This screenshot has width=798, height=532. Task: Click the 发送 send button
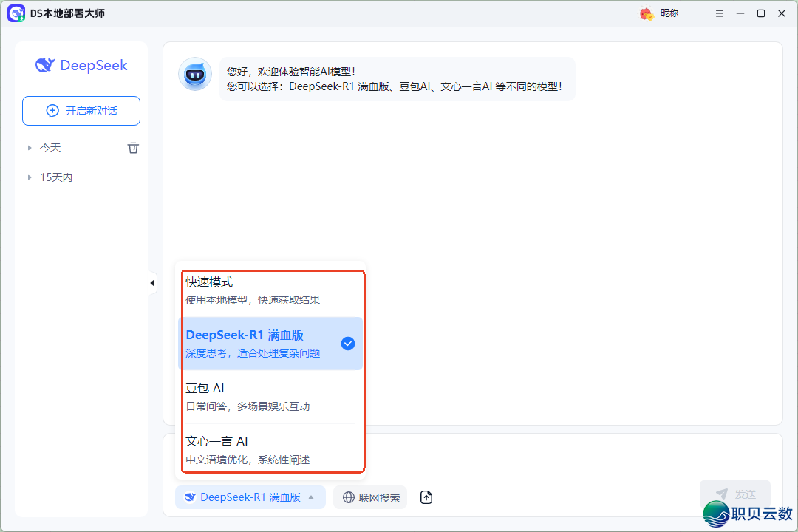[735, 494]
